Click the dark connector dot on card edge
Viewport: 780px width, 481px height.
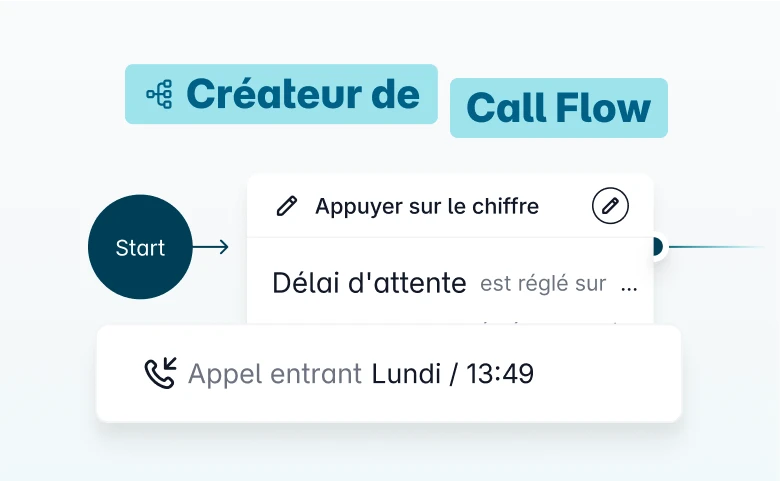pos(656,246)
